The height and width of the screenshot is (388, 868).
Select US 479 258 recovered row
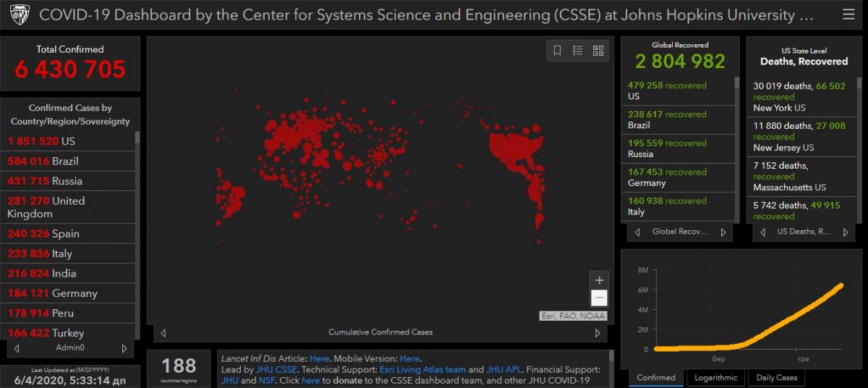(678, 90)
